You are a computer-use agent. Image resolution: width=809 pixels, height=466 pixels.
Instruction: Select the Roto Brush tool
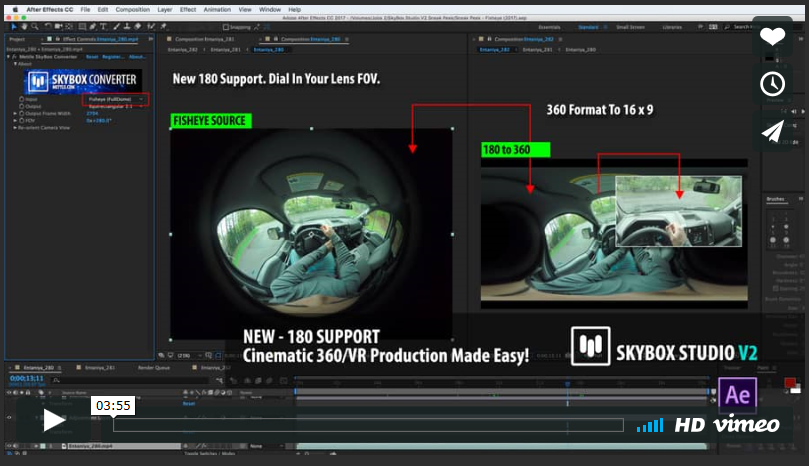(x=151, y=26)
